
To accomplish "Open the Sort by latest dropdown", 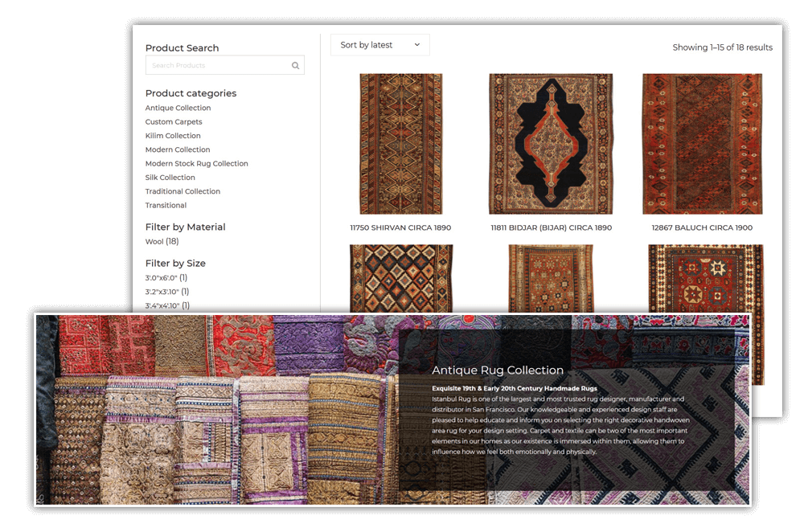I will coord(379,45).
